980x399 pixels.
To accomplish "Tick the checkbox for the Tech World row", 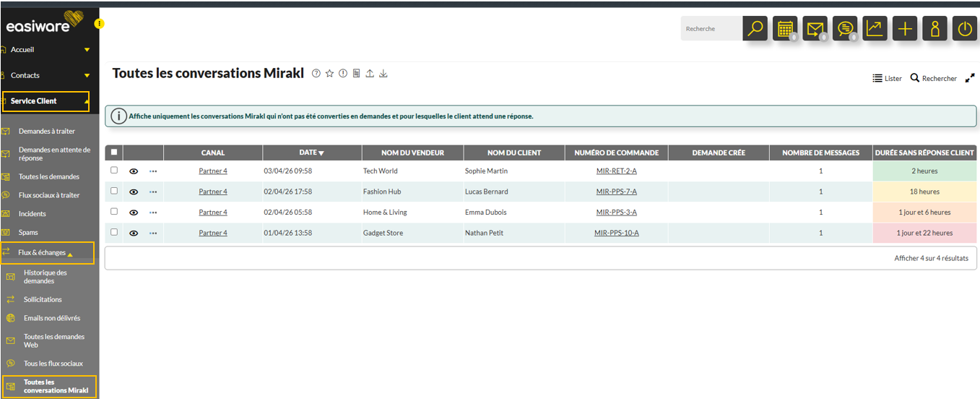I will point(114,171).
